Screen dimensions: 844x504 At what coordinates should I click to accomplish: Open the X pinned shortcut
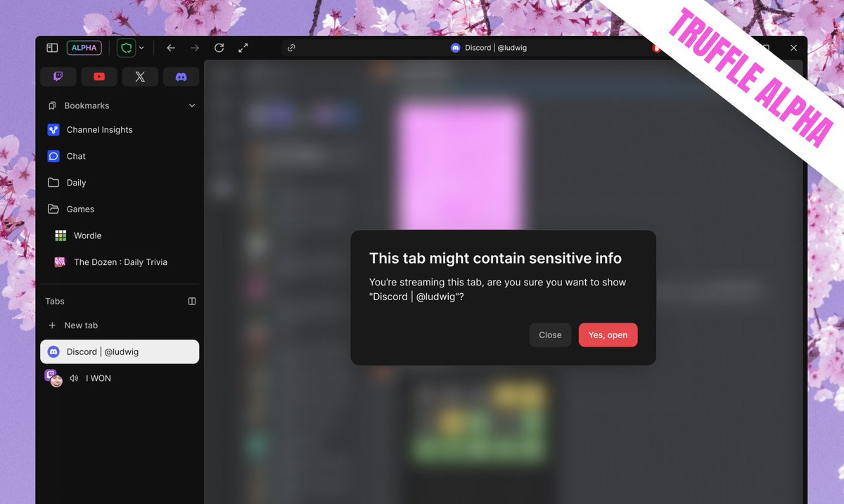coord(140,77)
